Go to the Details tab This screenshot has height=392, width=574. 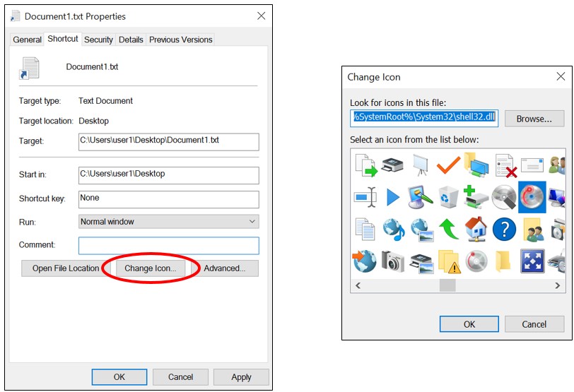131,40
